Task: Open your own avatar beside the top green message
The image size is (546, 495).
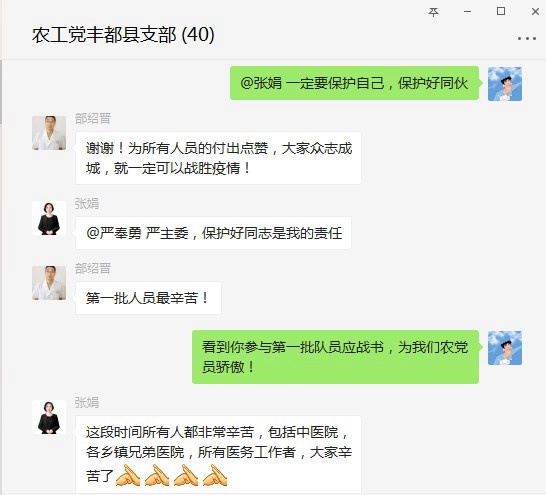Action: (x=505, y=84)
